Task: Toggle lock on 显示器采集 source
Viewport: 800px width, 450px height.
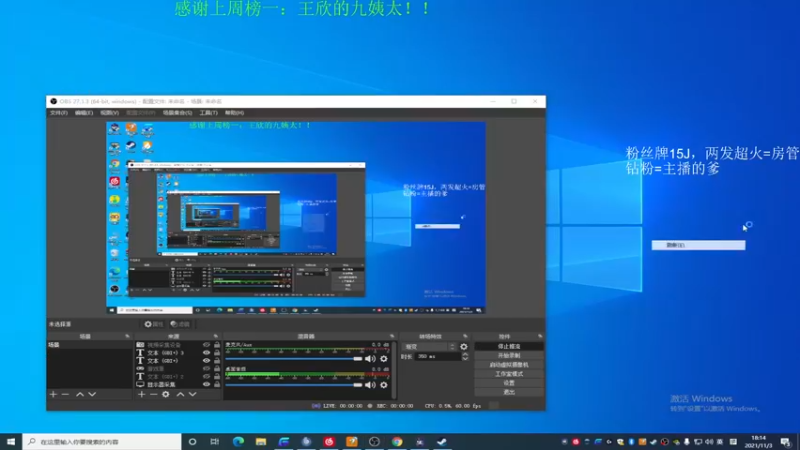Action: (x=217, y=384)
